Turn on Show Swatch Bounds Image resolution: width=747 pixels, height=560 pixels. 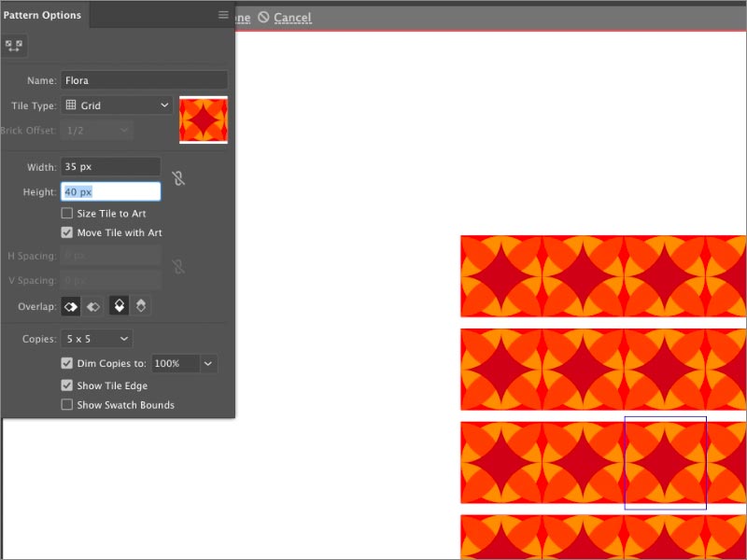pyautogui.click(x=67, y=405)
